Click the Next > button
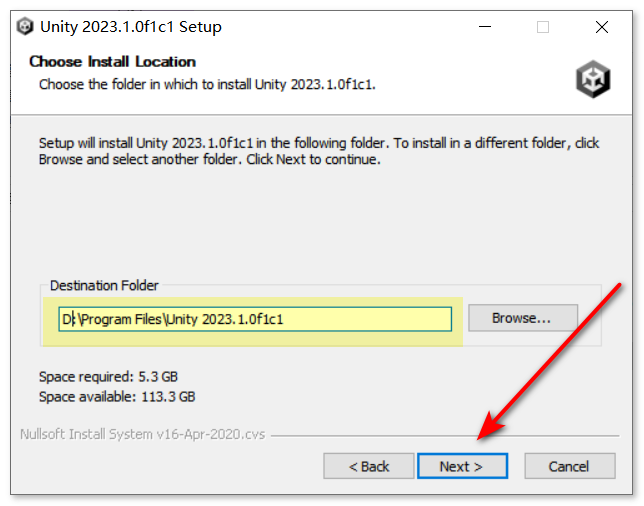The image size is (644, 506). pyautogui.click(x=462, y=466)
